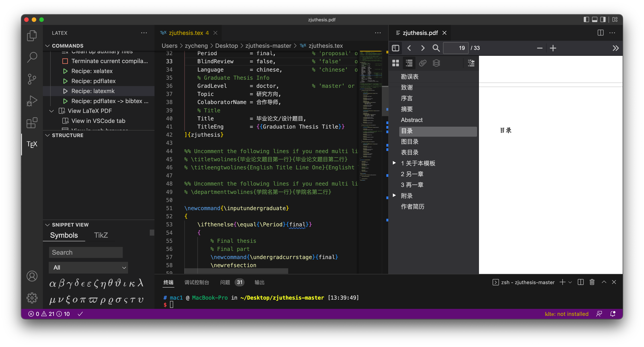Toggle the PDF sidebar panel

tap(395, 48)
